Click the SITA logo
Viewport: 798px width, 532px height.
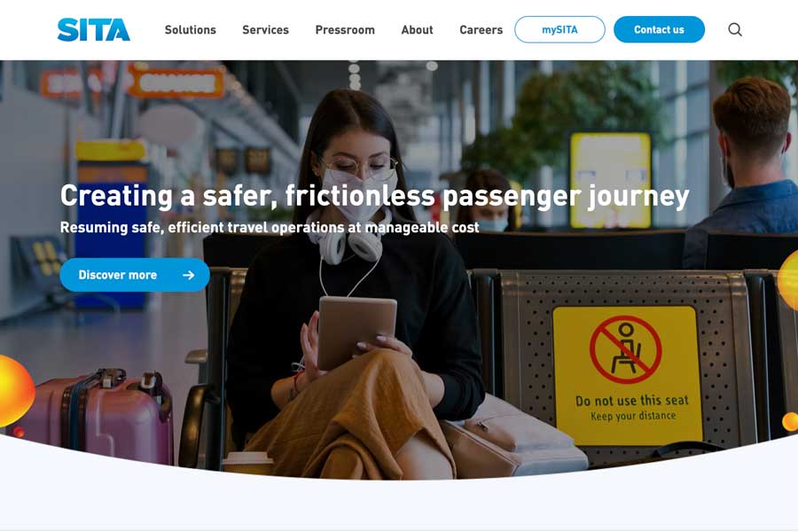click(x=94, y=29)
